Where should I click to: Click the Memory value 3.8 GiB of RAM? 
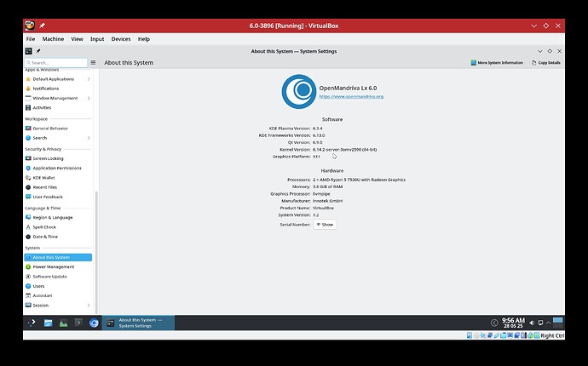328,186
